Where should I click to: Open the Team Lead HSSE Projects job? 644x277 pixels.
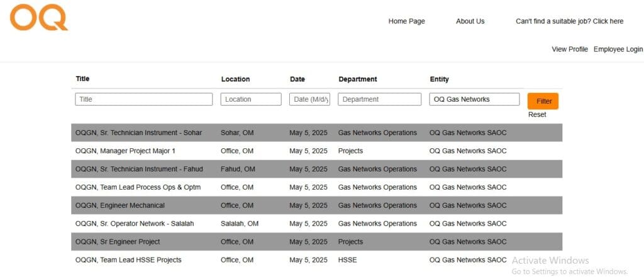click(x=128, y=260)
